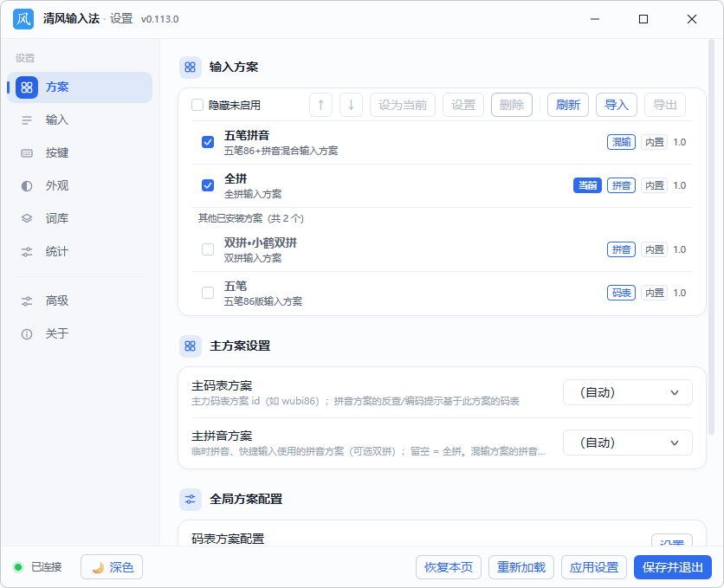Open the 关于 page
The width and height of the screenshot is (724, 588).
click(80, 334)
